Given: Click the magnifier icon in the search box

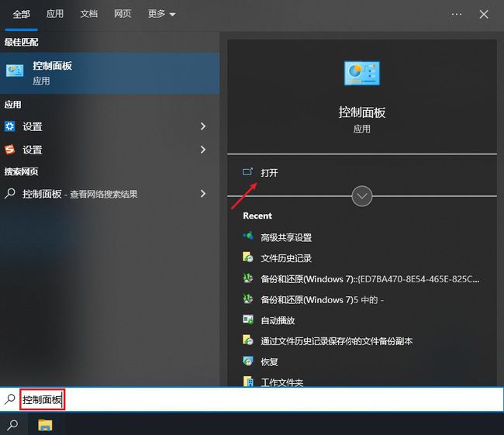Looking at the screenshot, I should (10, 399).
